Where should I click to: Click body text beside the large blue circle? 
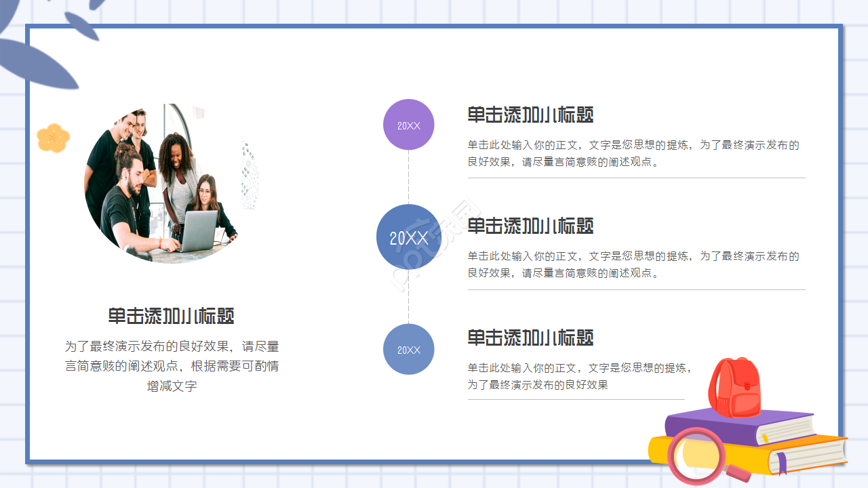pos(633,264)
